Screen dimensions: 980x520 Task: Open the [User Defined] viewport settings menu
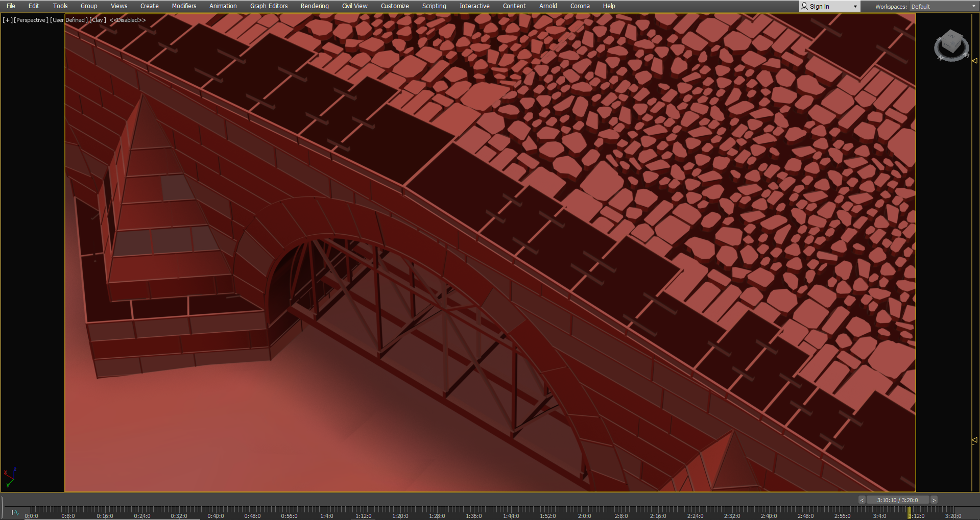[69, 20]
